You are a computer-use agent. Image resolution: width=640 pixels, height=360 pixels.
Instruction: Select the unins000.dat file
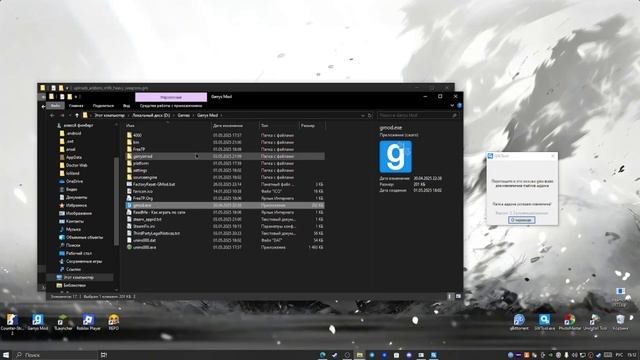(225, 240)
